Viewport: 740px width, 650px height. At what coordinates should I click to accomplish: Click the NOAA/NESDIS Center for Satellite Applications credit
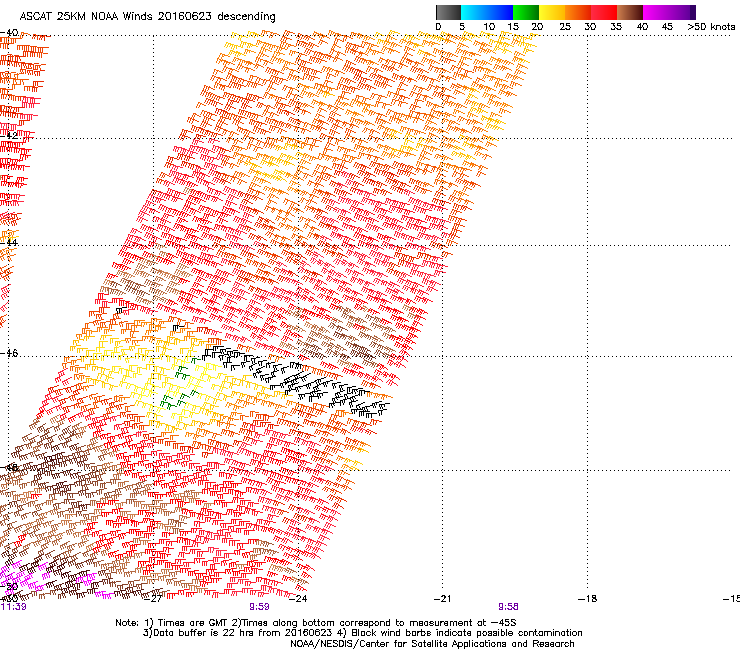click(x=432, y=644)
